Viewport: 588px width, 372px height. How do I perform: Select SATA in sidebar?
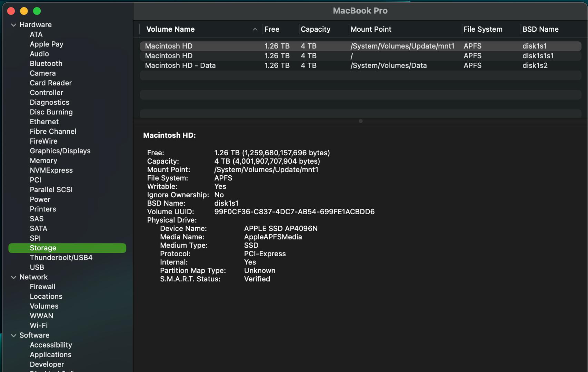[x=38, y=228]
